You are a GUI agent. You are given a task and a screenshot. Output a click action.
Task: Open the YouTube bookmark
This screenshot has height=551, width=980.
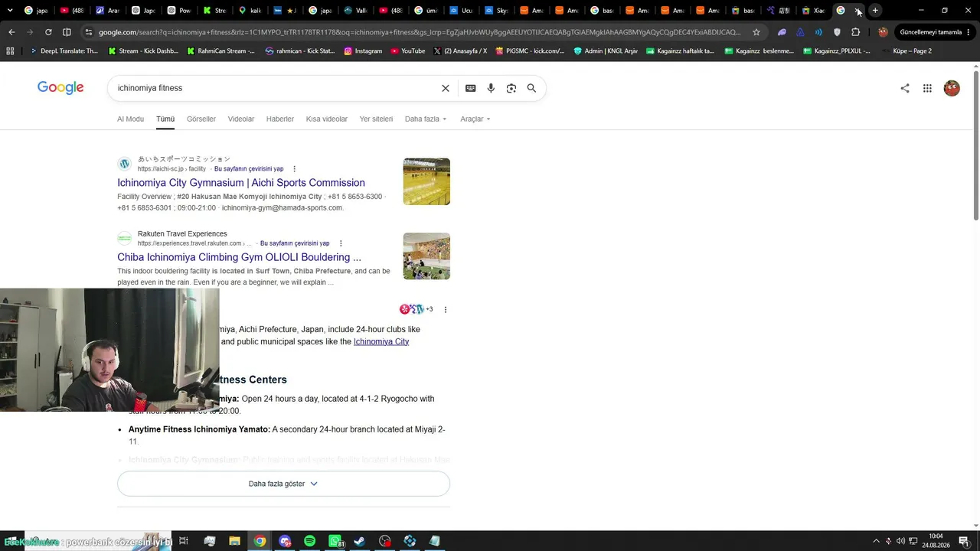coord(408,51)
